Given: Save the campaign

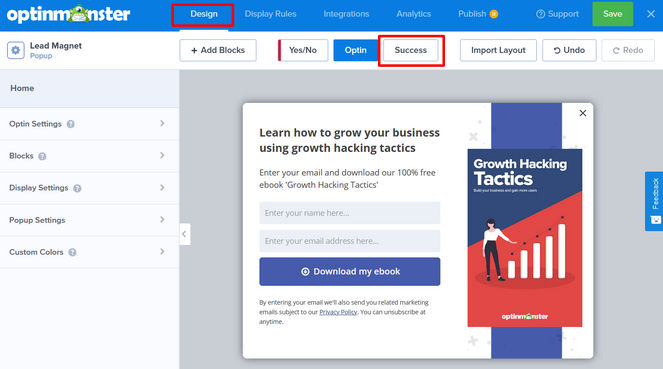Looking at the screenshot, I should pyautogui.click(x=612, y=14).
